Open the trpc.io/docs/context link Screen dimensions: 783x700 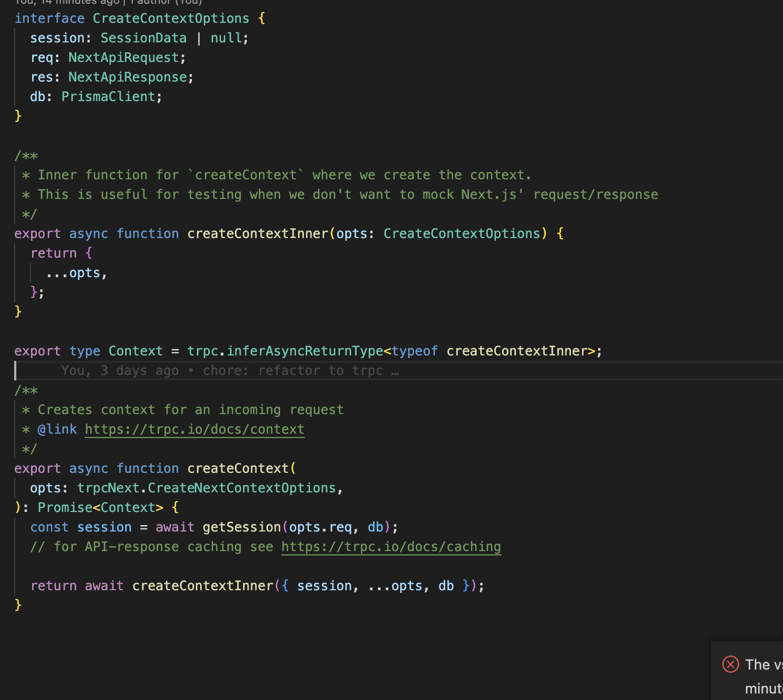[x=195, y=429]
